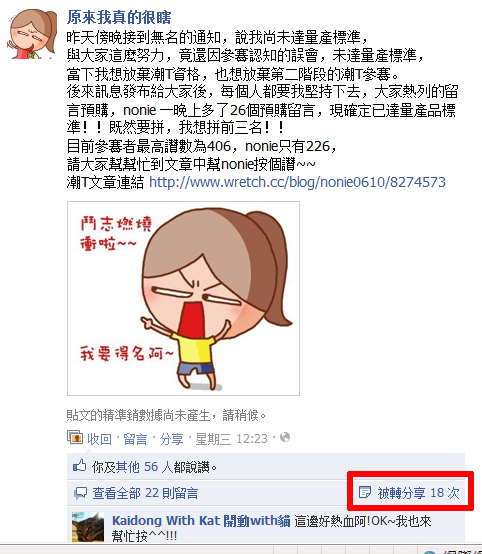Open Kaidong With Kat 開動with貓 profile name
Viewport: 482px width, 554px height.
tap(201, 521)
